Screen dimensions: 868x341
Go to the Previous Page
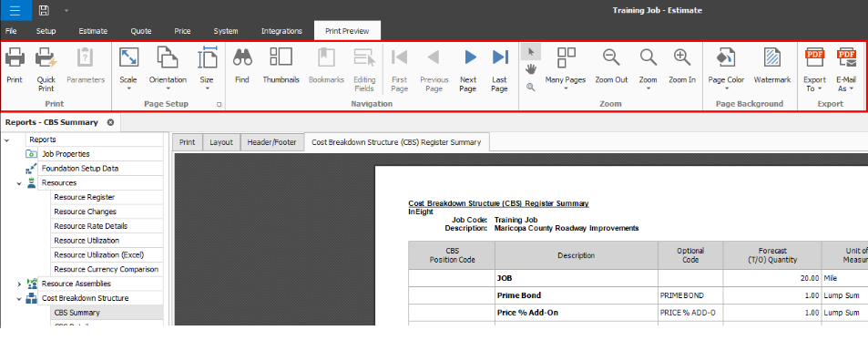(434, 69)
